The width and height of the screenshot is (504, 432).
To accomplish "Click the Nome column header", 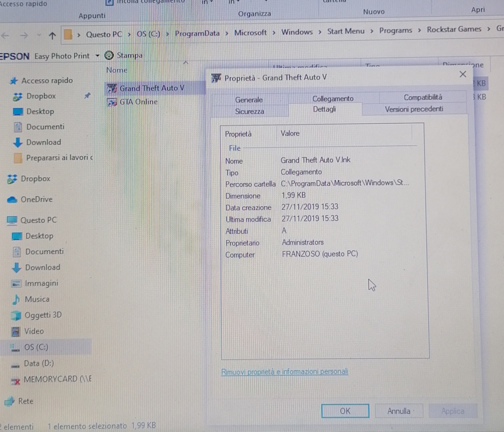I will pos(117,70).
